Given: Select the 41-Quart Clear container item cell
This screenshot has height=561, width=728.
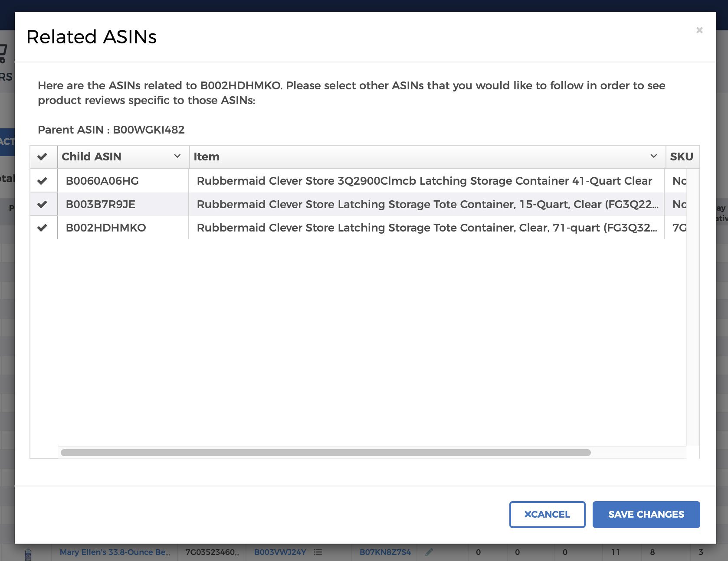Looking at the screenshot, I should point(426,181).
